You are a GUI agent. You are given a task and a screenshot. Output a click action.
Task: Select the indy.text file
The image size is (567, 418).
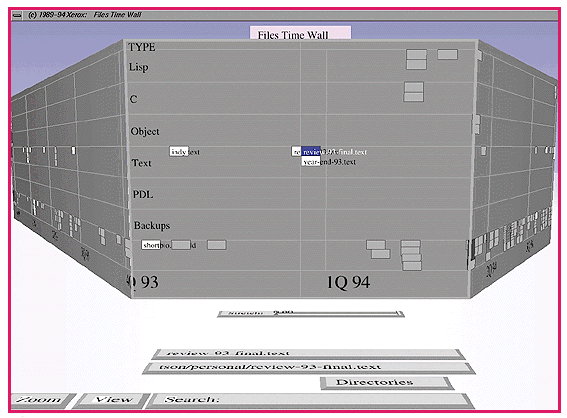click(179, 152)
